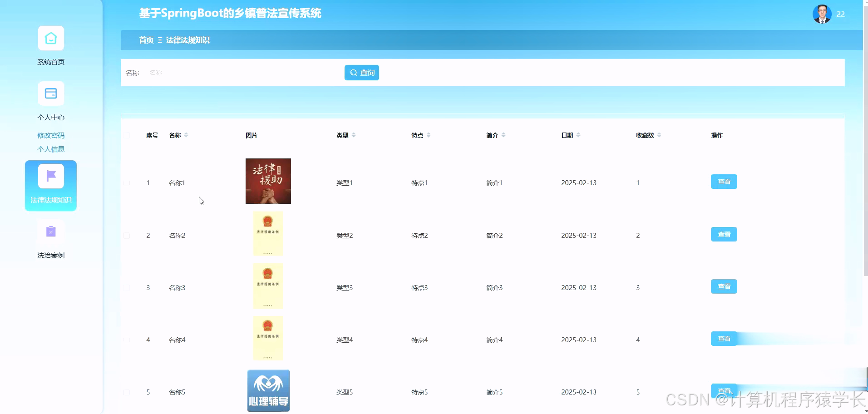The width and height of the screenshot is (868, 414).
Task: Open the 法律援助 image thumbnail in row 1
Action: [268, 181]
